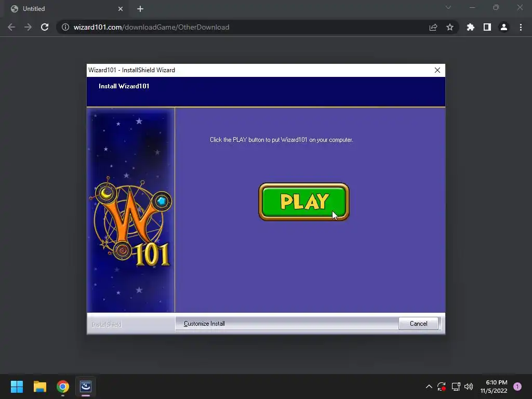The image size is (532, 399).
Task: Go forward in browser history
Action: point(28,27)
